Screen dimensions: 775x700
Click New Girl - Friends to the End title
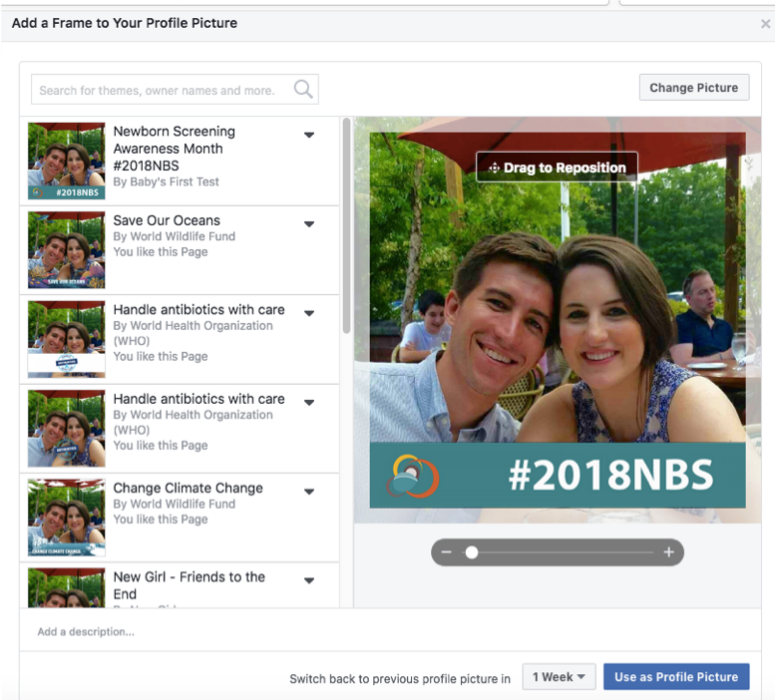point(189,585)
